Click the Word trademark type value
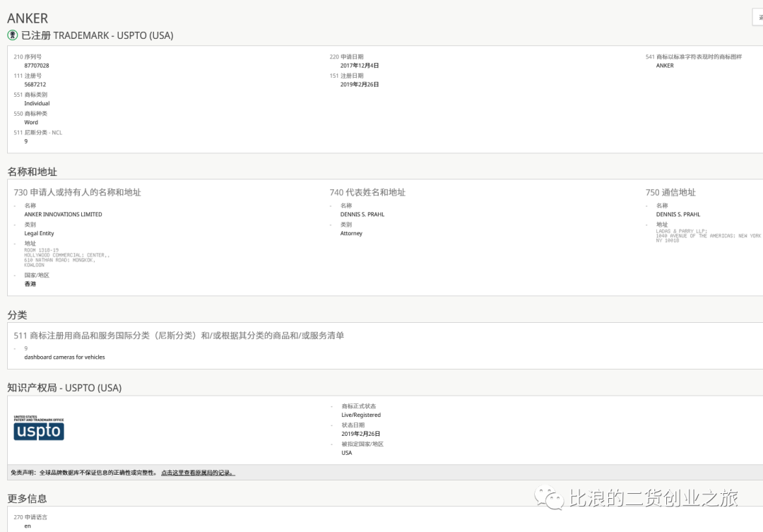763x532 pixels. (x=31, y=123)
